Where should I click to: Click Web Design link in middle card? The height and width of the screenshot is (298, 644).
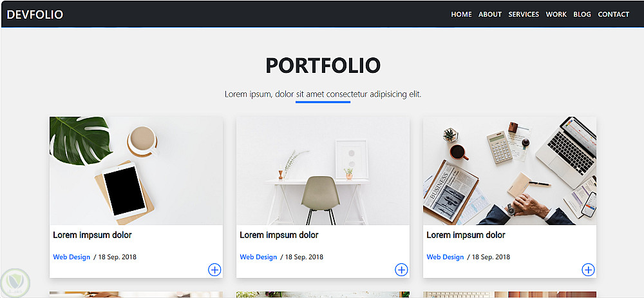click(x=258, y=257)
